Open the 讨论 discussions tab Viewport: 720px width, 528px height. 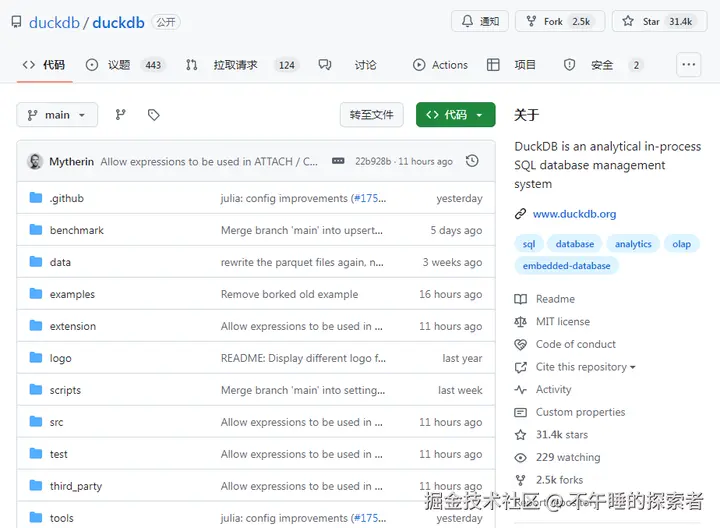[x=348, y=65]
